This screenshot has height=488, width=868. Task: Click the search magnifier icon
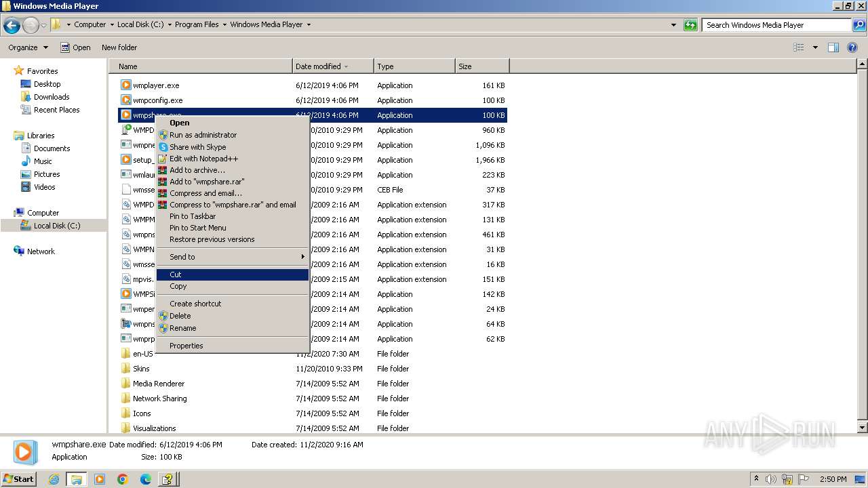(859, 25)
